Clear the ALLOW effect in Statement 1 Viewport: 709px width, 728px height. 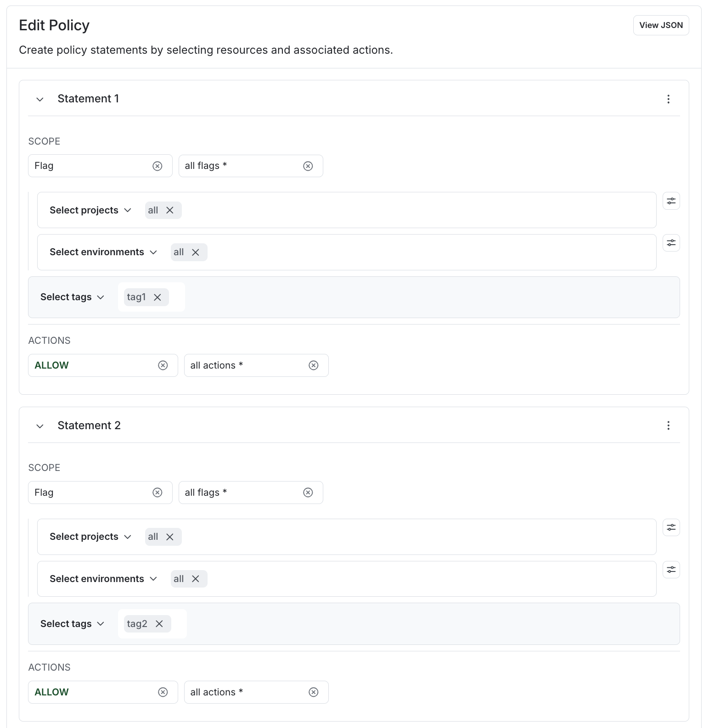[163, 365]
